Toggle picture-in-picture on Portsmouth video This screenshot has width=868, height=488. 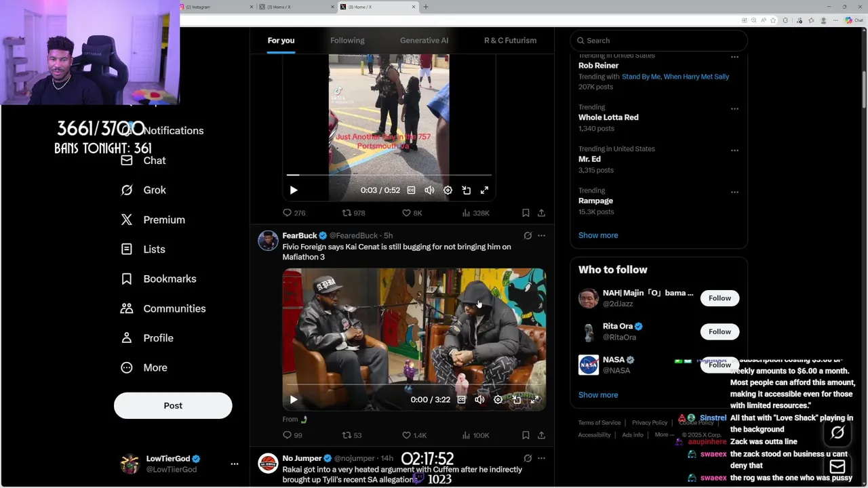pos(466,190)
